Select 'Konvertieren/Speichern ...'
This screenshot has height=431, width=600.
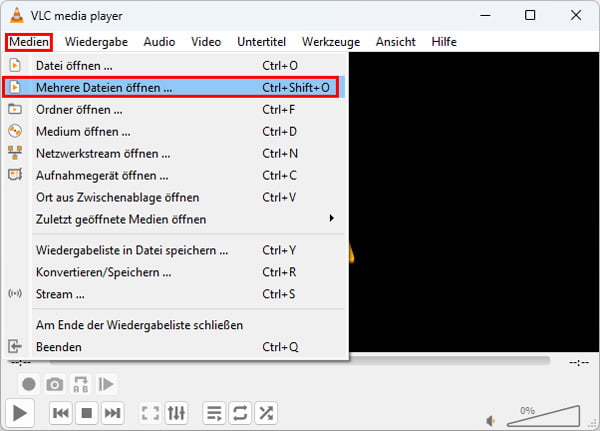pos(174,272)
